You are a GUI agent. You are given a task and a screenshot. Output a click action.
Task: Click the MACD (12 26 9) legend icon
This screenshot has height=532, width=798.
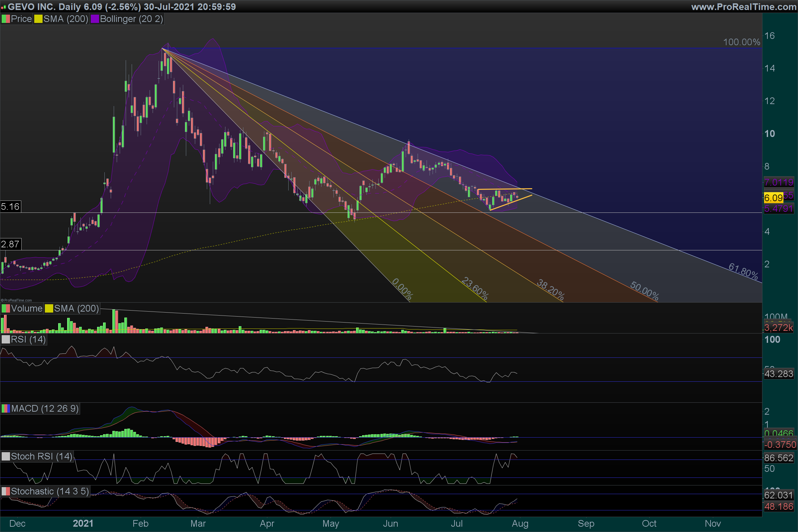pos(6,409)
